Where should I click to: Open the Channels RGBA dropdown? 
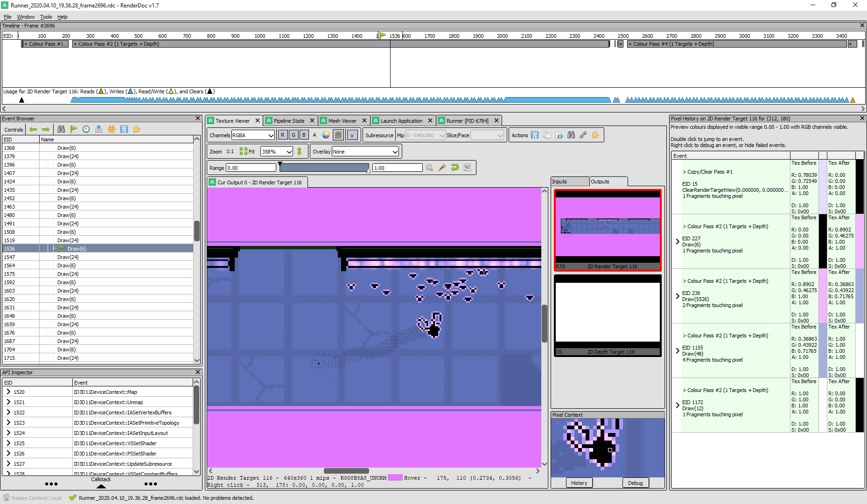tap(253, 135)
